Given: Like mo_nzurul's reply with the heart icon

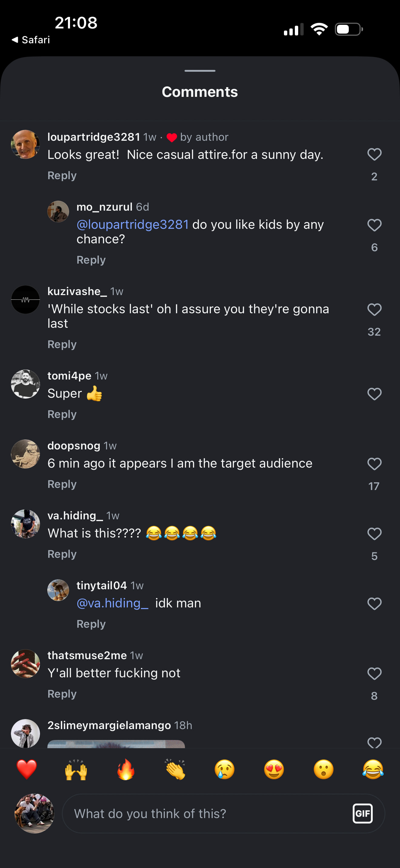Looking at the screenshot, I should (x=374, y=225).
